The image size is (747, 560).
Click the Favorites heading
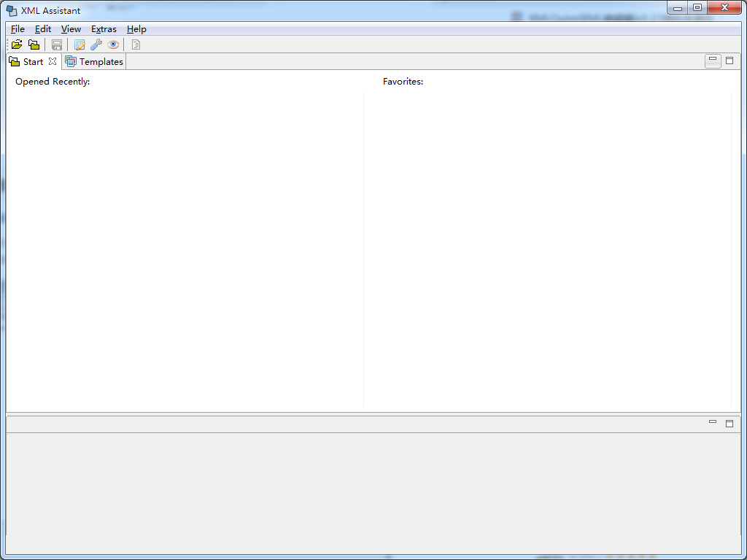(403, 82)
